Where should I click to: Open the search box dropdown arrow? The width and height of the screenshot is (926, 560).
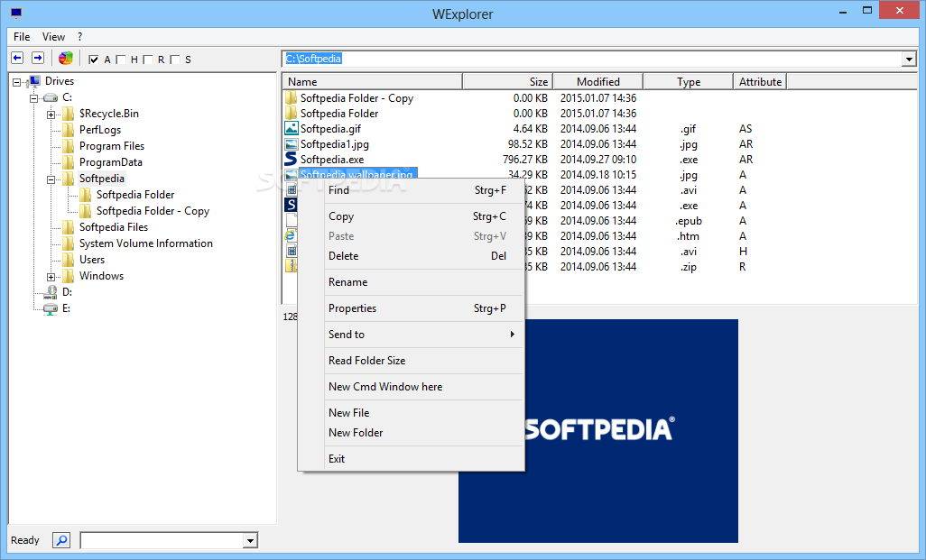click(250, 540)
